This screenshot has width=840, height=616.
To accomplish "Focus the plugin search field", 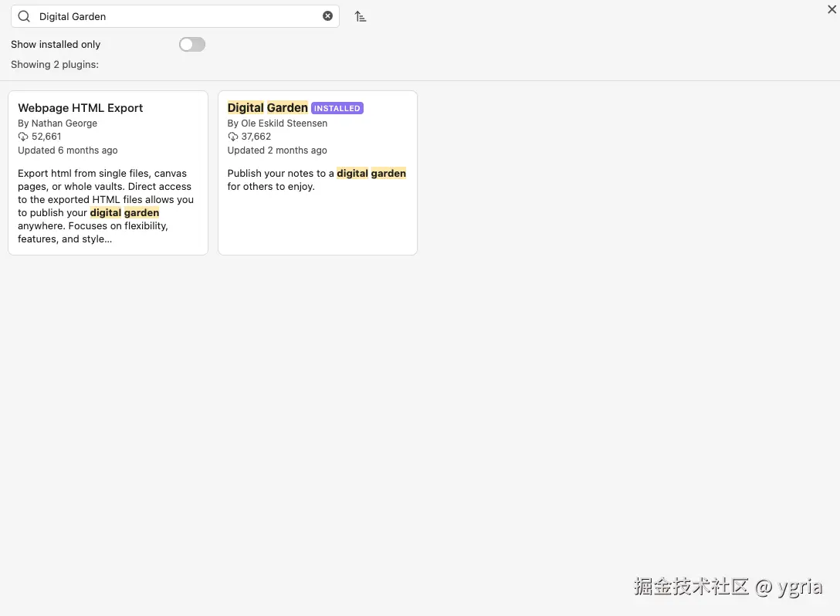I will click(175, 17).
